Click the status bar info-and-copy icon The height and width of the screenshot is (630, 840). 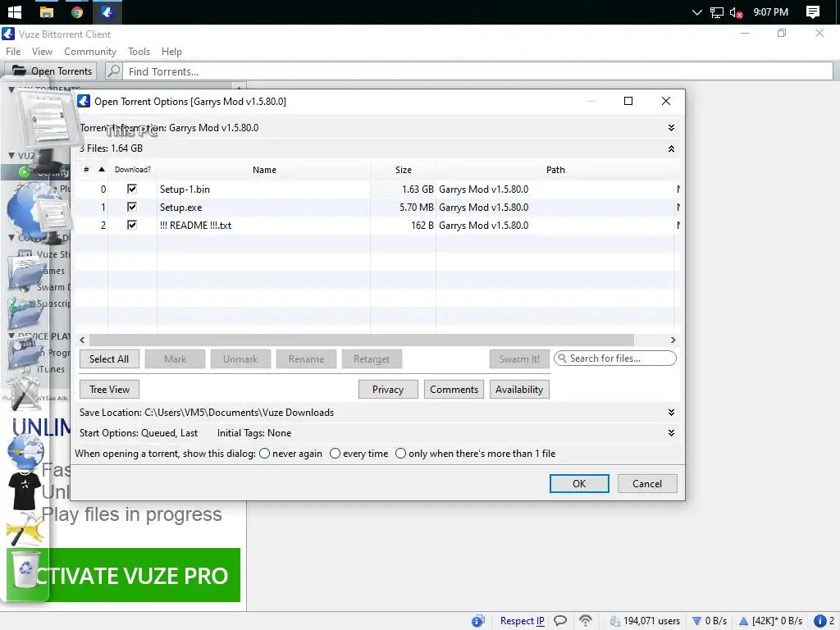(478, 620)
